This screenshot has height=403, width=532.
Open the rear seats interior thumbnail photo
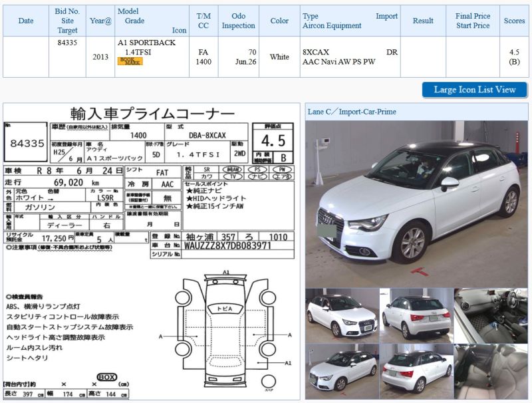[x=491, y=372]
